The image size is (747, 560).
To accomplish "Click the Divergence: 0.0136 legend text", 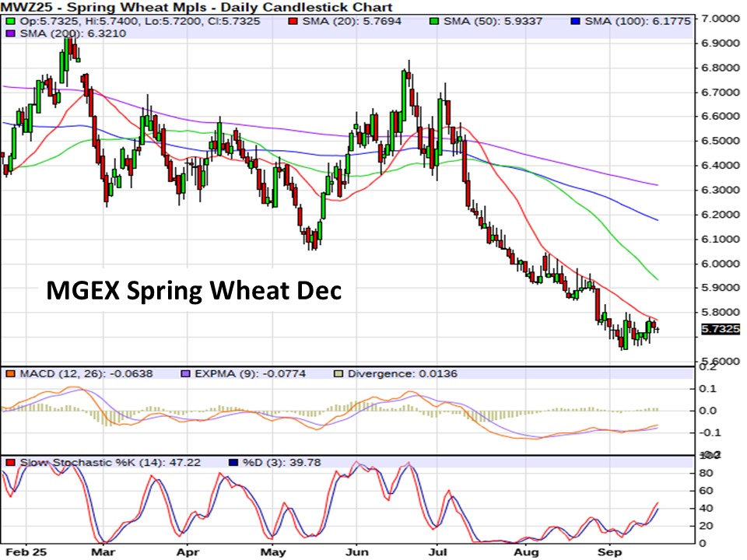I will coord(402,374).
